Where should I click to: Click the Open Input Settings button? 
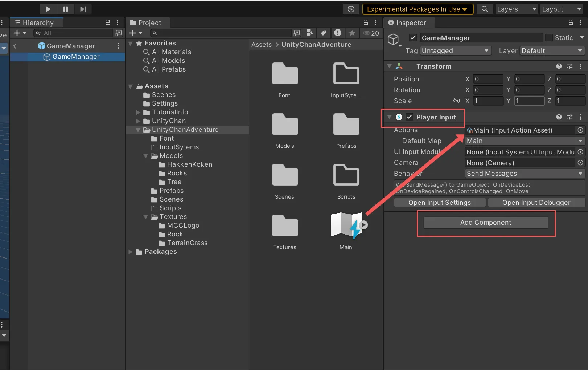[439, 203]
